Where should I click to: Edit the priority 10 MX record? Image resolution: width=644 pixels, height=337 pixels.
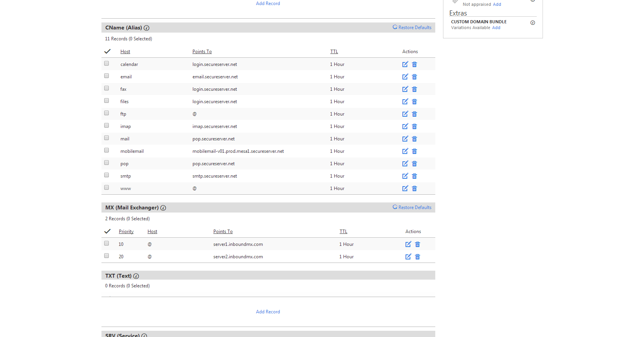[x=408, y=244]
